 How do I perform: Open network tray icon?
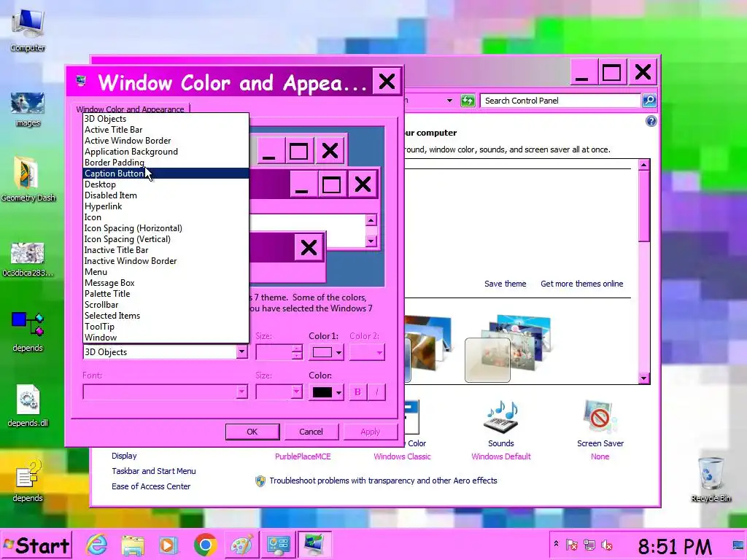click(589, 545)
